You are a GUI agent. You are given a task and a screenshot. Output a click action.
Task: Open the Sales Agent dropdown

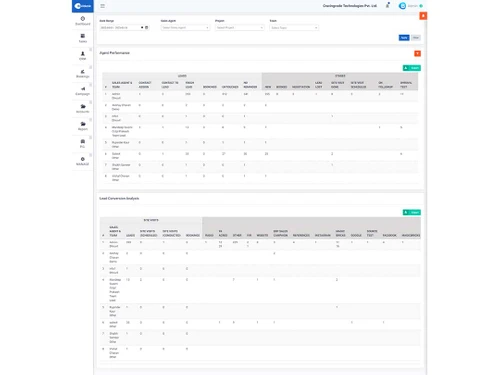coord(185,28)
